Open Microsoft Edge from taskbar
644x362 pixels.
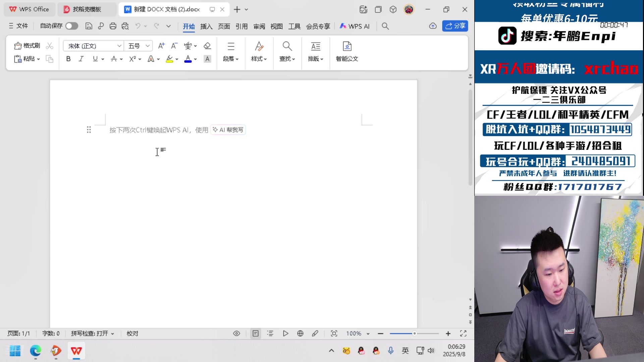coord(35,351)
